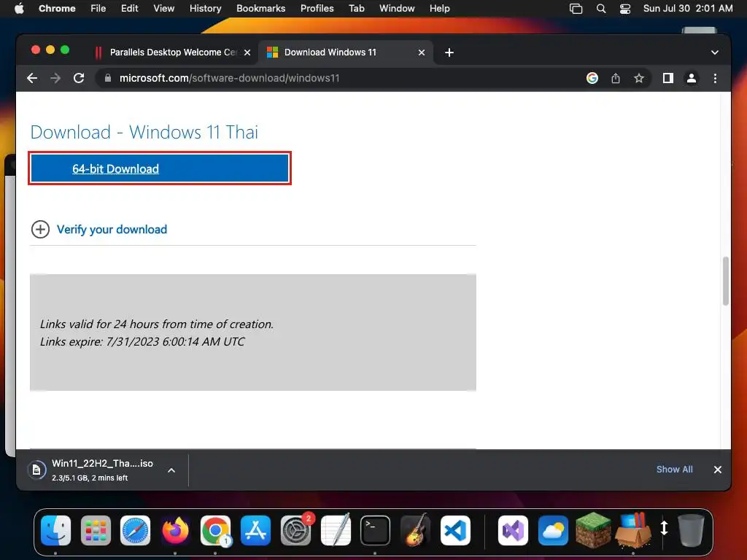Open the File menu

tap(98, 8)
